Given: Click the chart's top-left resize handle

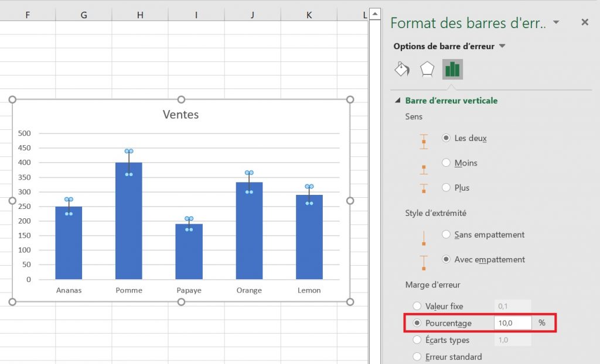Looking at the screenshot, I should [x=12, y=99].
